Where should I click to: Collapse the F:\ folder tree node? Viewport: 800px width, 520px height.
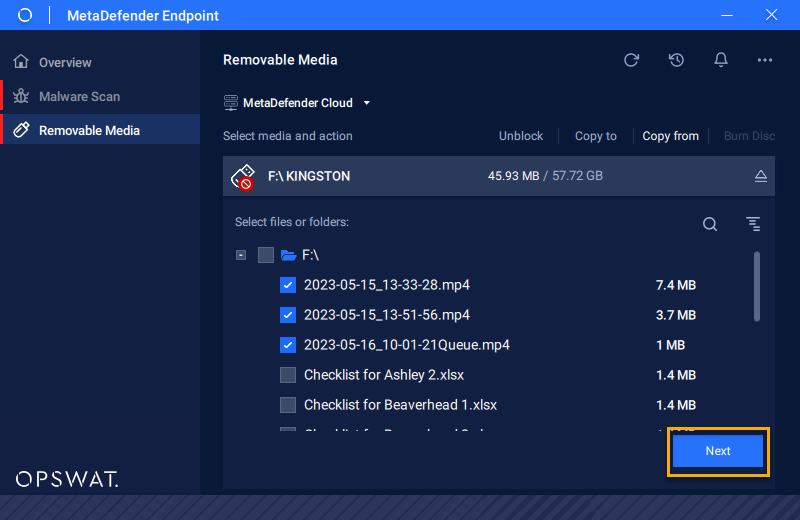point(241,255)
